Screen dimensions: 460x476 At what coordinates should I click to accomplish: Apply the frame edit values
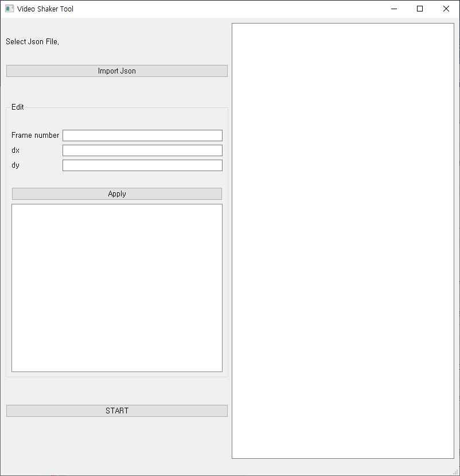(117, 194)
